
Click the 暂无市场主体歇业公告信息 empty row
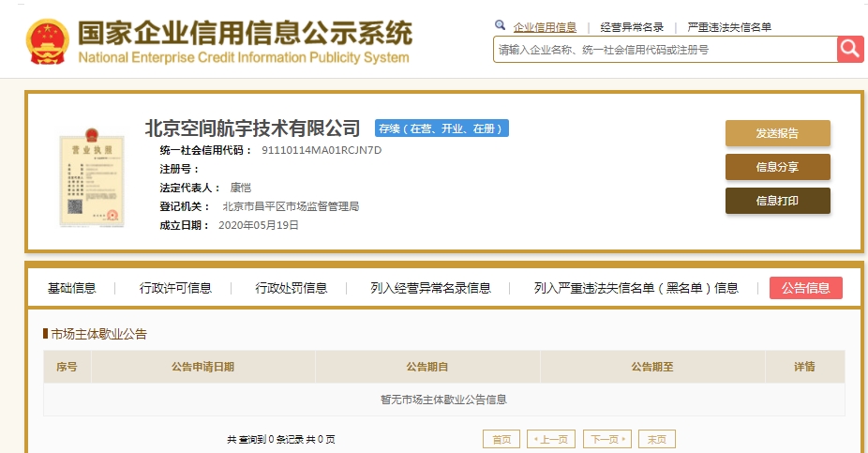click(444, 400)
